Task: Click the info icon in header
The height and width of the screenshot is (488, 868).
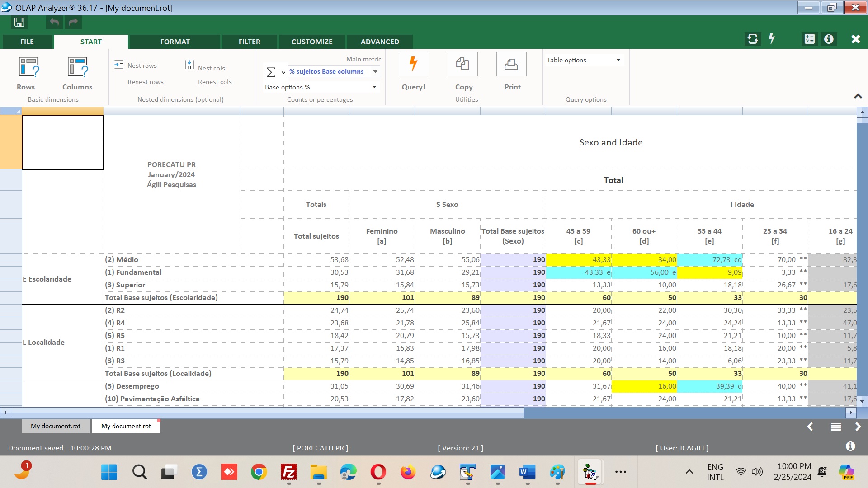Action: click(829, 39)
